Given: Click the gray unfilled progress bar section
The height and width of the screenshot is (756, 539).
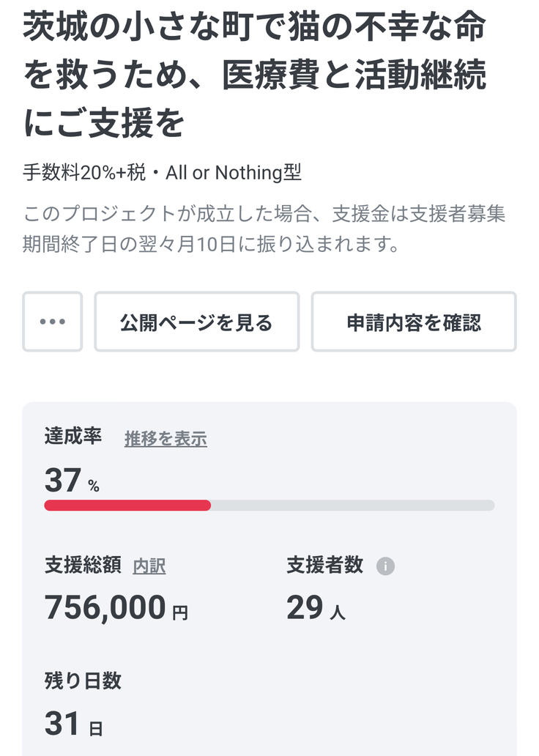Looking at the screenshot, I should point(352,505).
